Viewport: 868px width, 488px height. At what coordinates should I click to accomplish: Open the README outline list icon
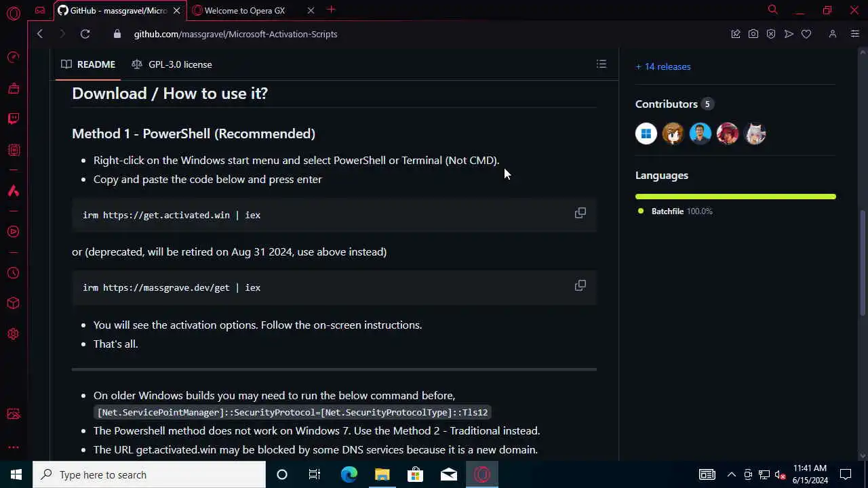(x=601, y=64)
